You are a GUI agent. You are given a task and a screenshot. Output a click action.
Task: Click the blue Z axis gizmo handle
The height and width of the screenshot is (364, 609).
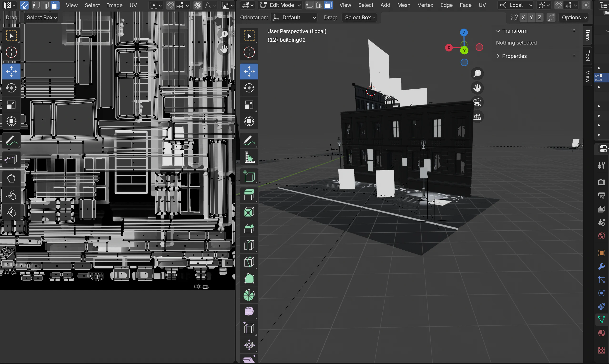pyautogui.click(x=464, y=32)
